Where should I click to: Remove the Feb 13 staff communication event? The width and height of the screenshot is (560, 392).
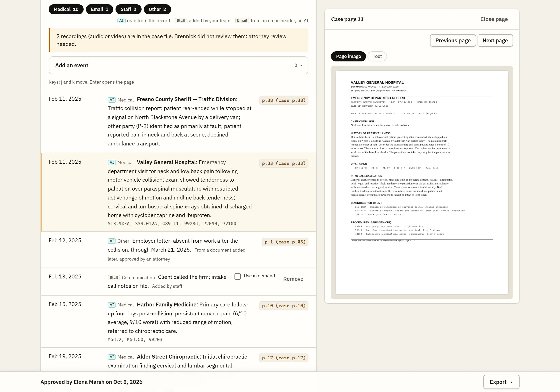293,279
